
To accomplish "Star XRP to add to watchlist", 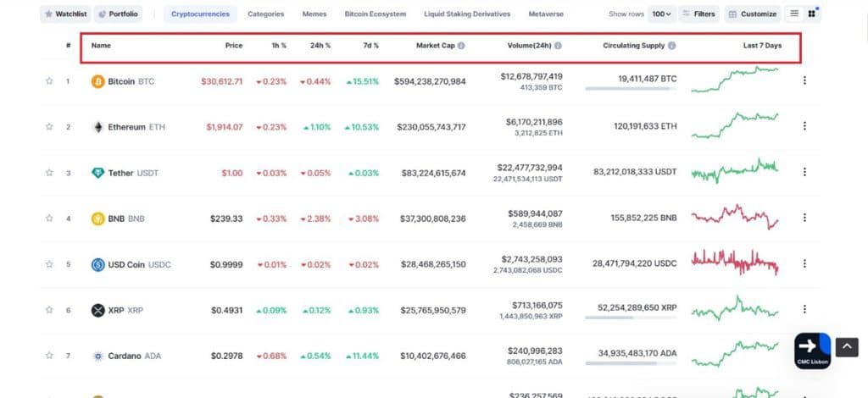I will 49,310.
